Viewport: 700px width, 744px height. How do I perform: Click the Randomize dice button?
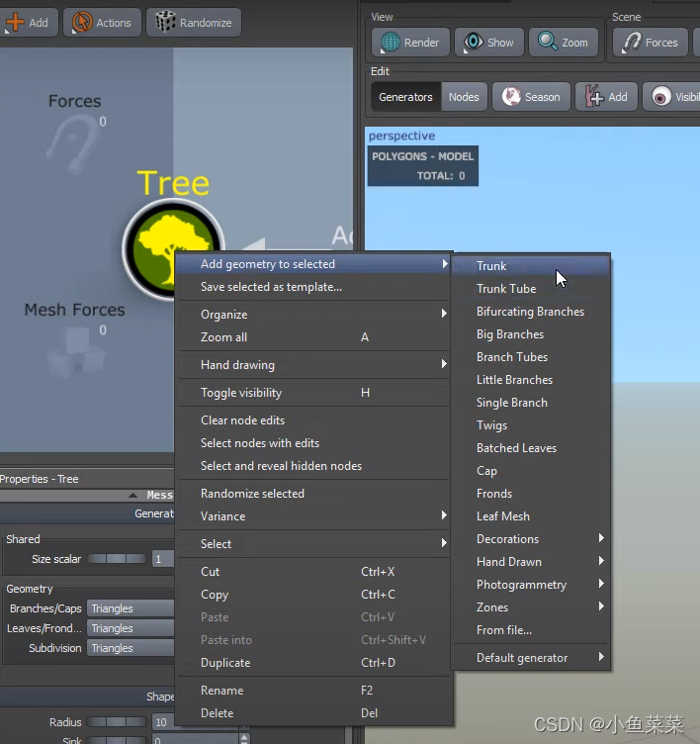[194, 23]
